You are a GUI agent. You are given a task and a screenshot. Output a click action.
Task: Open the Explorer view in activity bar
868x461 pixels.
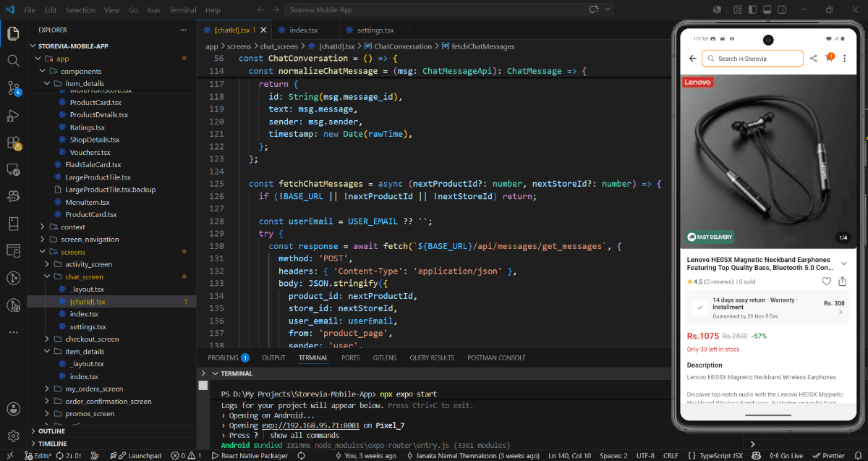pyautogui.click(x=13, y=33)
